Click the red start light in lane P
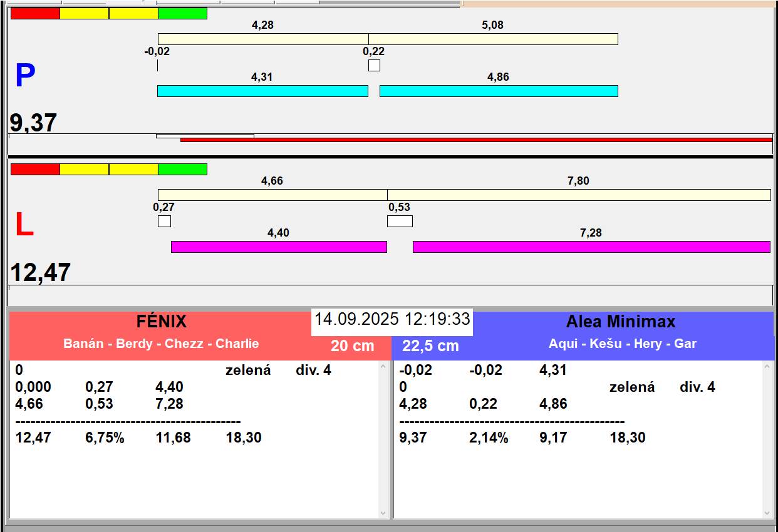Viewport: 778px width, 532px height. click(x=36, y=13)
